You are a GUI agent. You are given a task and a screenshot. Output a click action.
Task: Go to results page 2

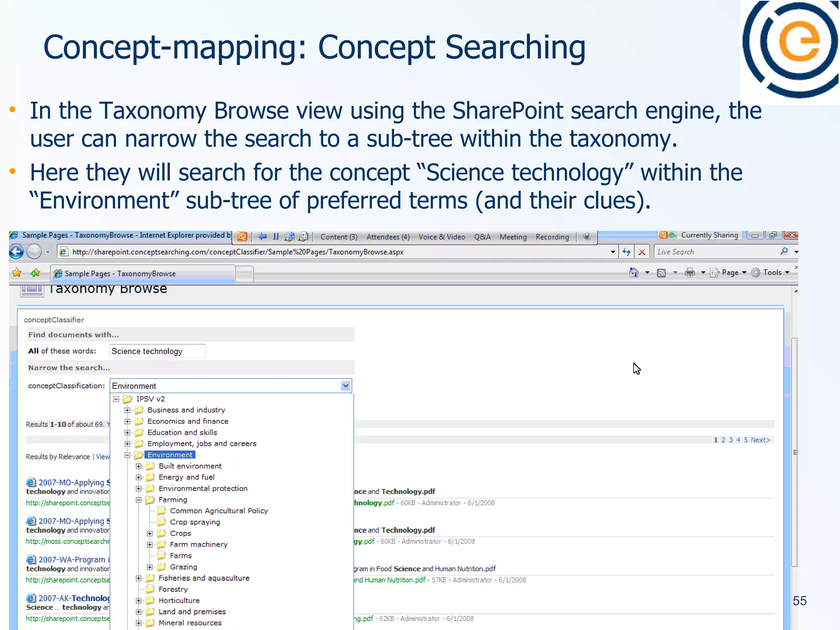tap(723, 440)
